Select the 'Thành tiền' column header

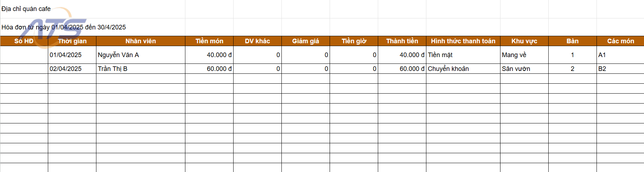pos(402,41)
